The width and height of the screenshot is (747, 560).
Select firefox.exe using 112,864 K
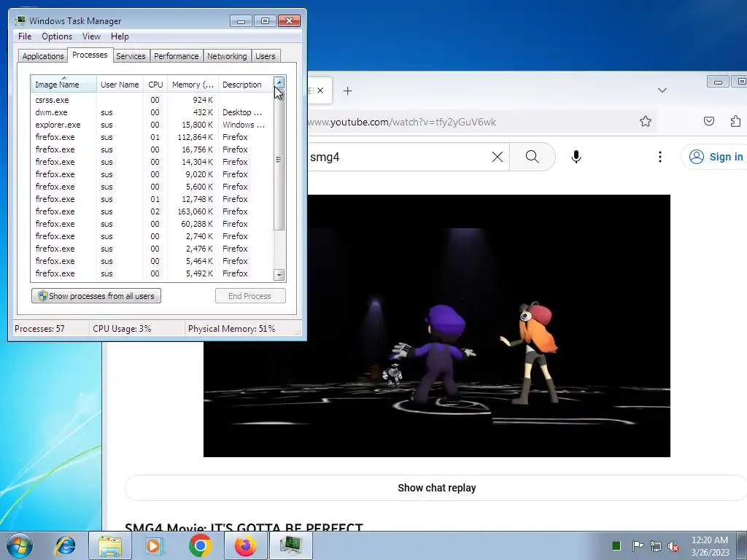click(152, 137)
